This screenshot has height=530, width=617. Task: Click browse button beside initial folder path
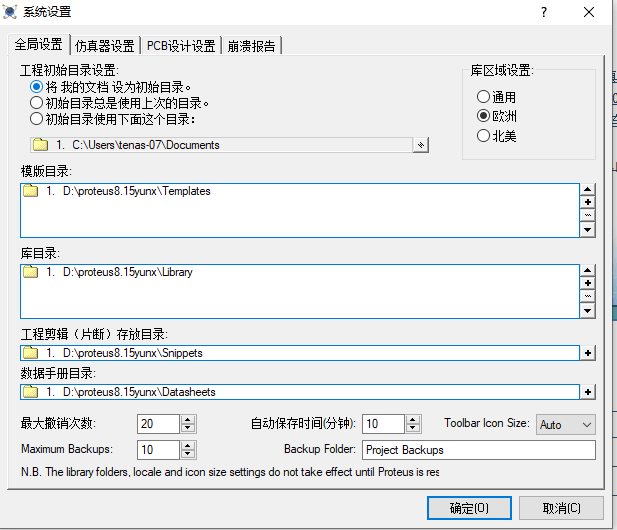click(421, 145)
